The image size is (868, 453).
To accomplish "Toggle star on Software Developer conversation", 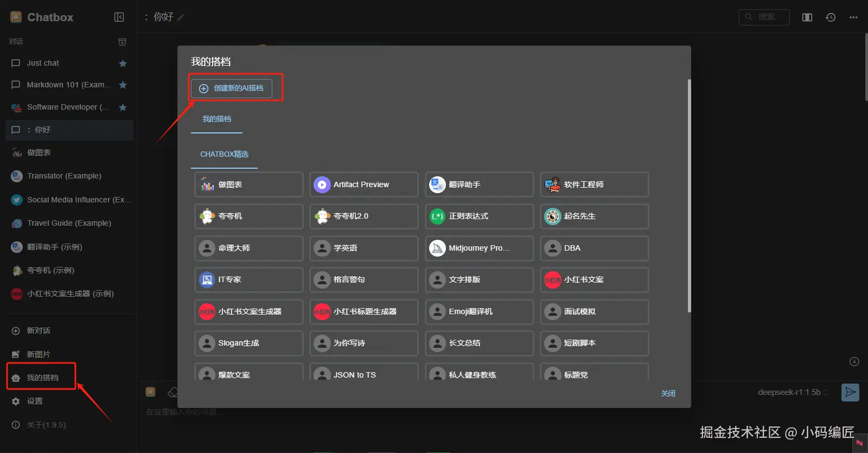I will tap(123, 107).
